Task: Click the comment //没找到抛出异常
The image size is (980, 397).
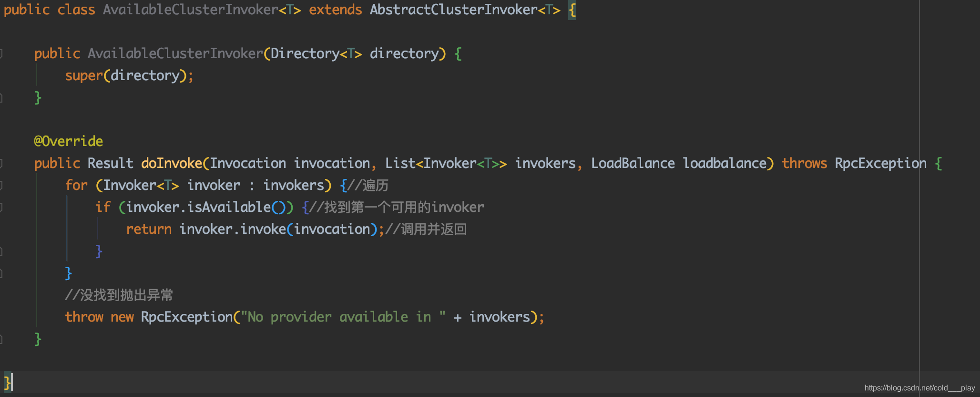Action: tap(119, 295)
